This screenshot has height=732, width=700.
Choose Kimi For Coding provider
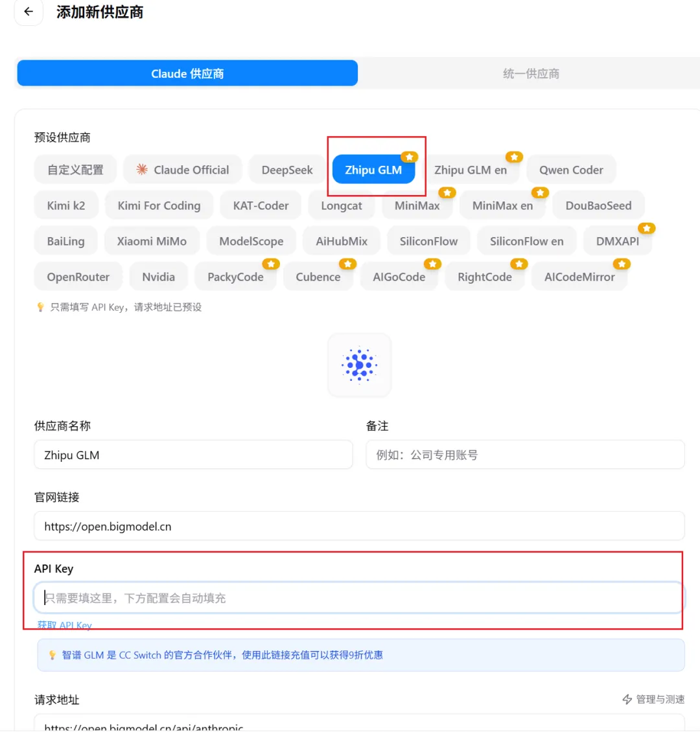pyautogui.click(x=159, y=205)
